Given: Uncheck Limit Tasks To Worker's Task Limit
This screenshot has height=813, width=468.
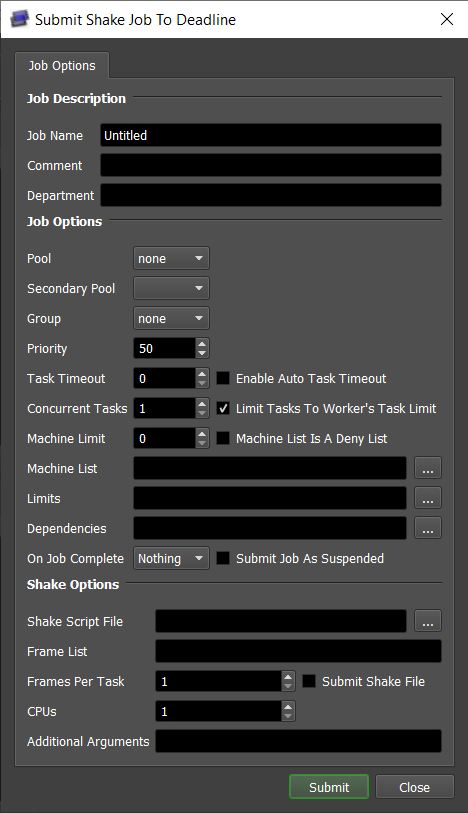Looking at the screenshot, I should (223, 409).
